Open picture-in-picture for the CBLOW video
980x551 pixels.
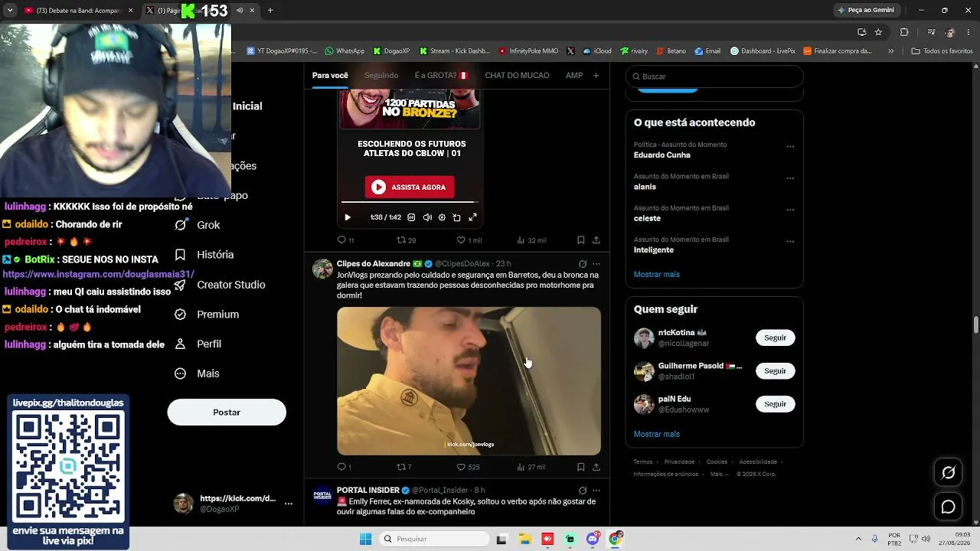(x=457, y=217)
